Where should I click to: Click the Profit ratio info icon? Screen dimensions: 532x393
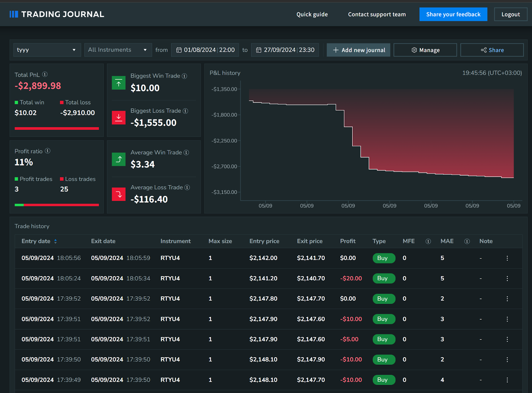click(x=48, y=151)
